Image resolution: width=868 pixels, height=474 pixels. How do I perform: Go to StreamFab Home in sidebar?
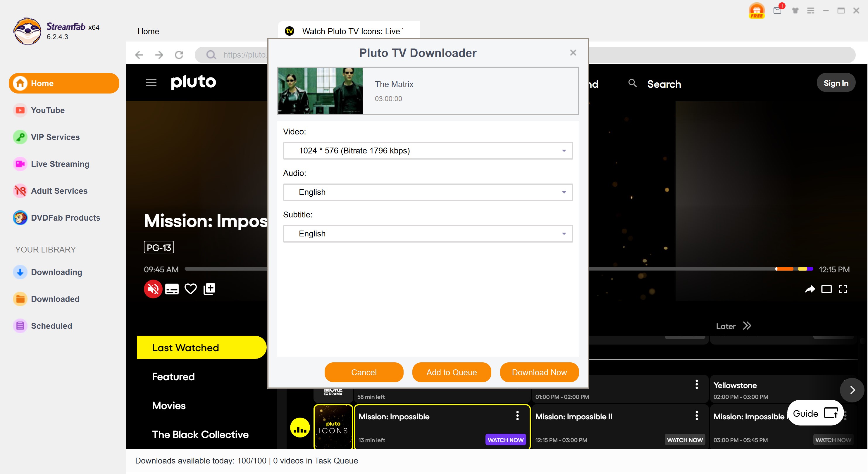[64, 83]
